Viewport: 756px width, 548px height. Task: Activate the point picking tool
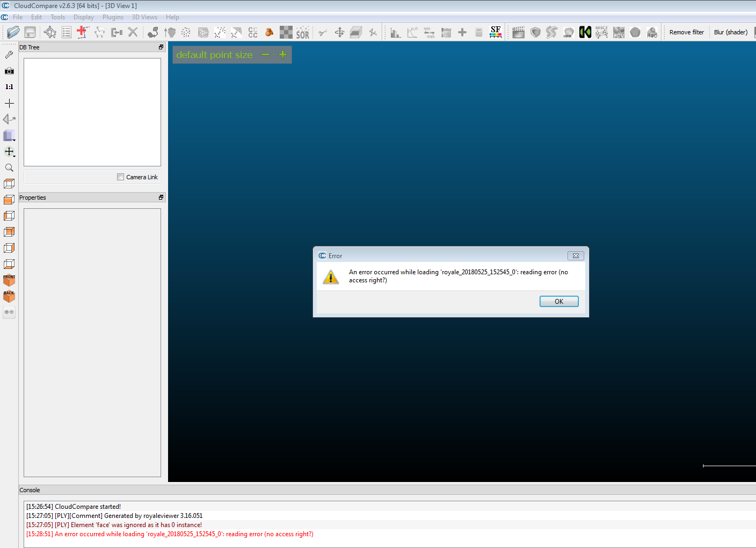point(50,32)
